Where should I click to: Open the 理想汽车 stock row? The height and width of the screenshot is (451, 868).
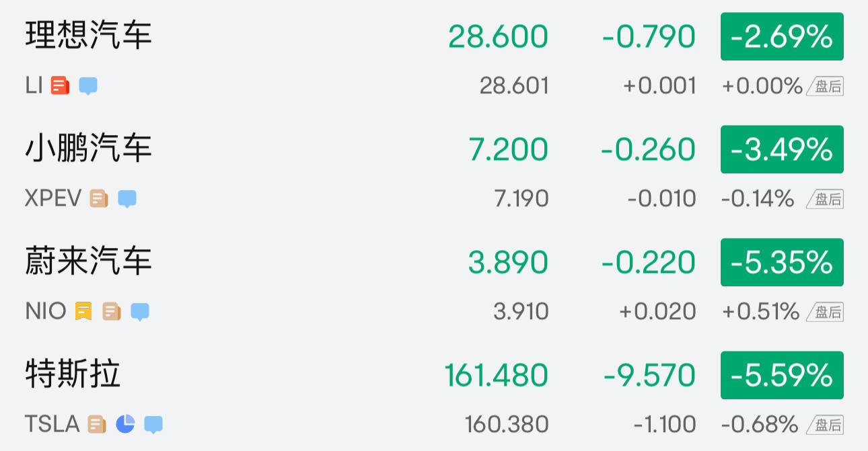tap(89, 36)
